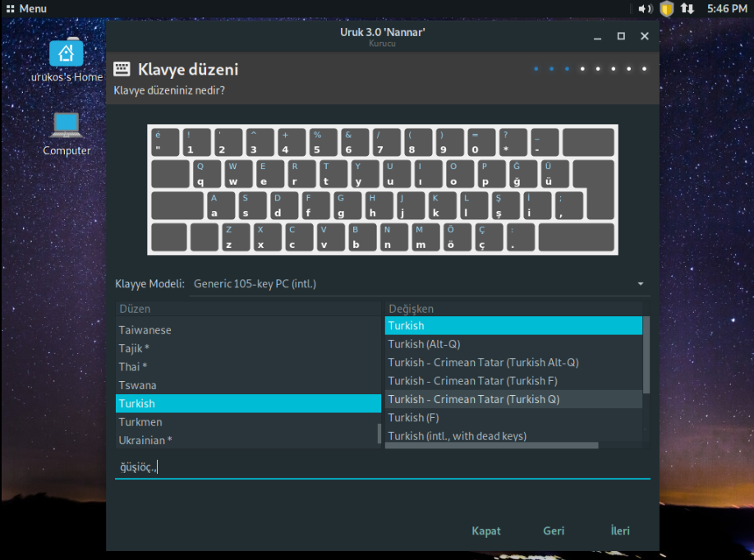Select Thai in the Düzen list
Screen dimensions: 754x560
pos(248,367)
